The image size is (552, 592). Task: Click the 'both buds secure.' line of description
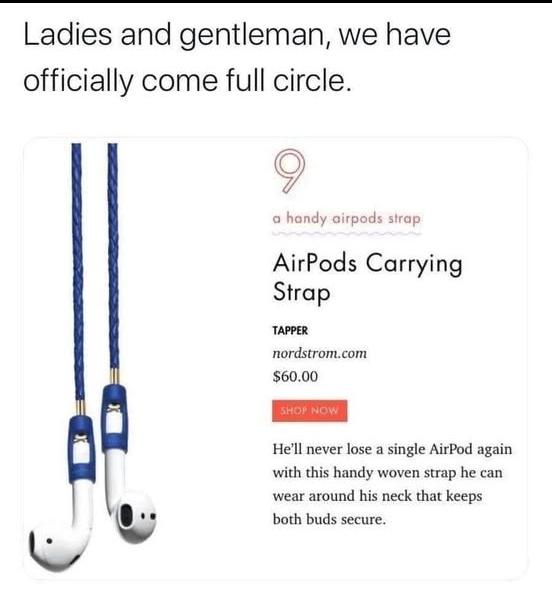pos(329,520)
